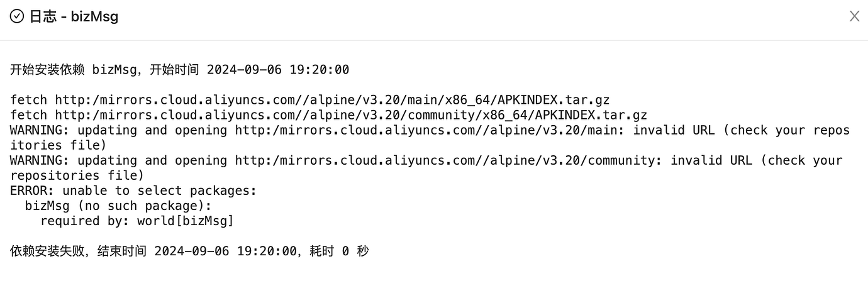Click "WARNING" on the v3.20/main warning line

coord(36,130)
